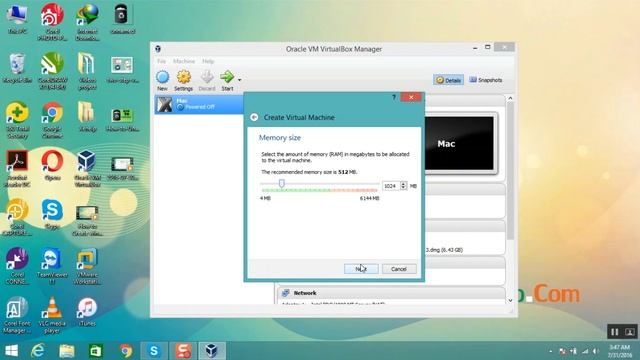Open Internet Explorer from taskbar

(x=38, y=351)
